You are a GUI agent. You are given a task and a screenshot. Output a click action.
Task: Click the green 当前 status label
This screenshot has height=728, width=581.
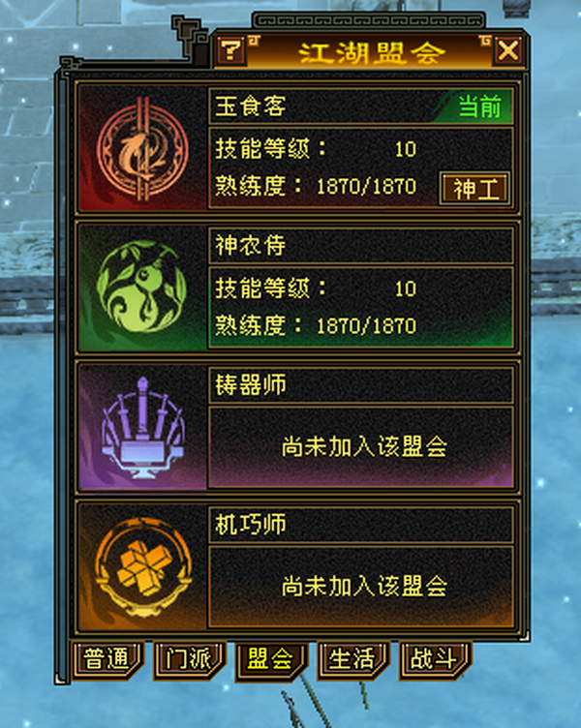(479, 106)
